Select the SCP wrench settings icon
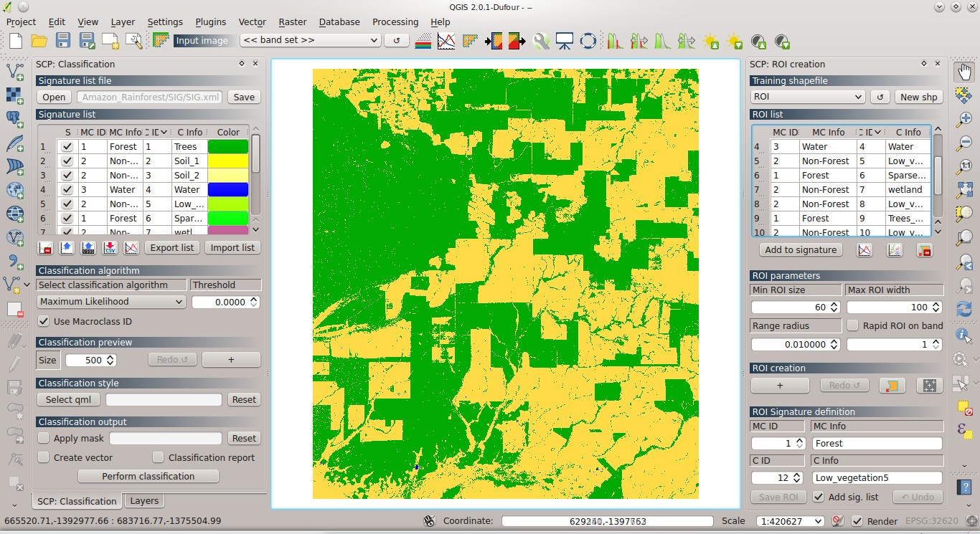The width and height of the screenshot is (980, 534). coord(542,41)
